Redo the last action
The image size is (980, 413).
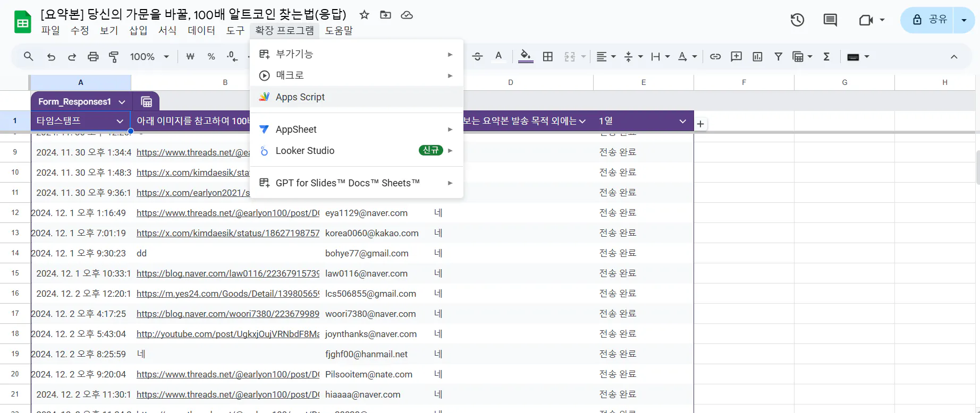[72, 56]
